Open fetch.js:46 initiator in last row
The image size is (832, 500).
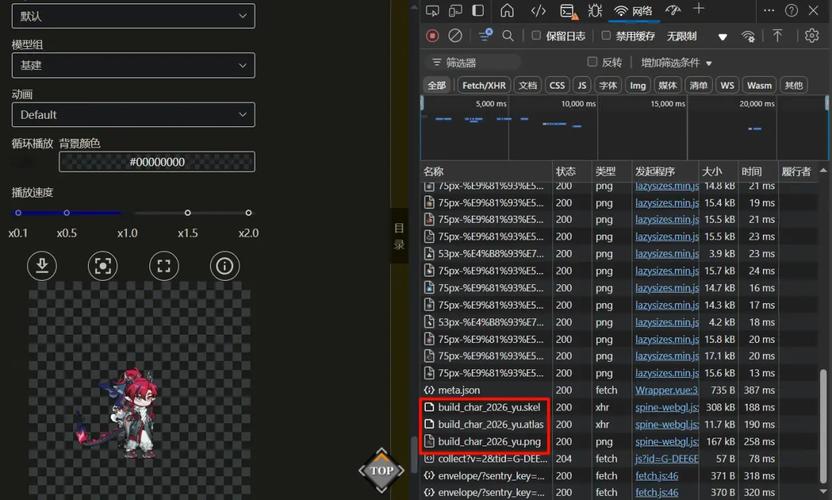[657, 493]
